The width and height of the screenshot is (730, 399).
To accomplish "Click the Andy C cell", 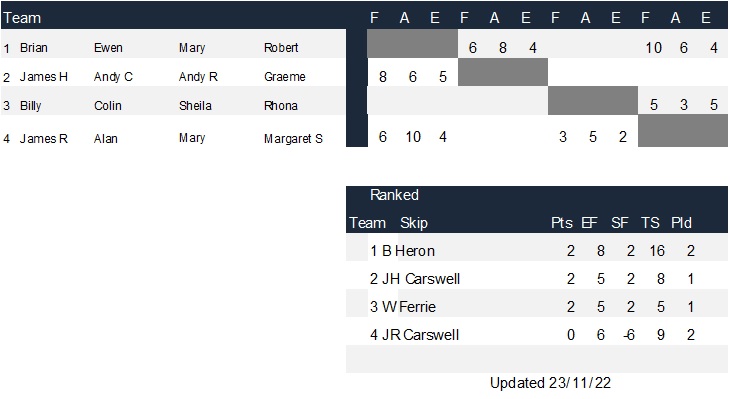I will 113,76.
